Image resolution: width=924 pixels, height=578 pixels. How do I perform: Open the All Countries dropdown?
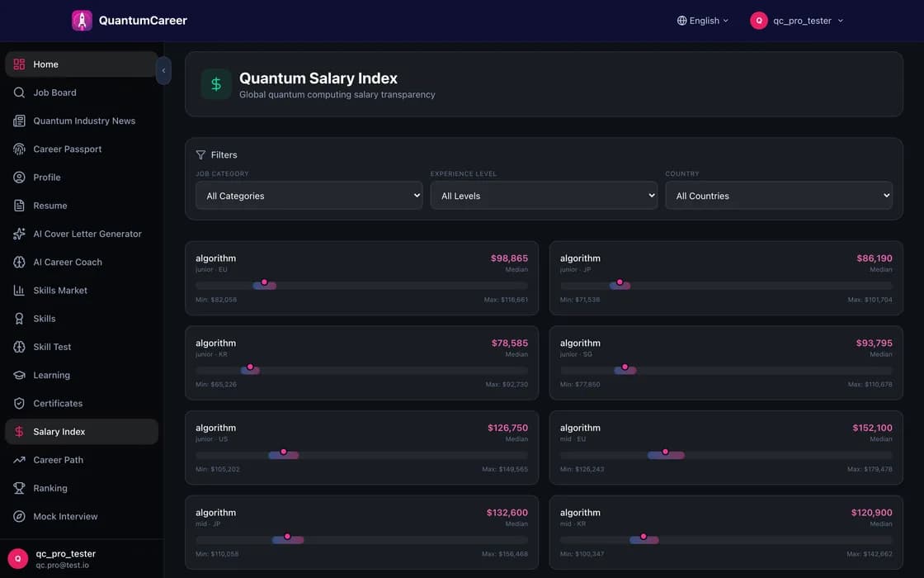click(x=779, y=196)
